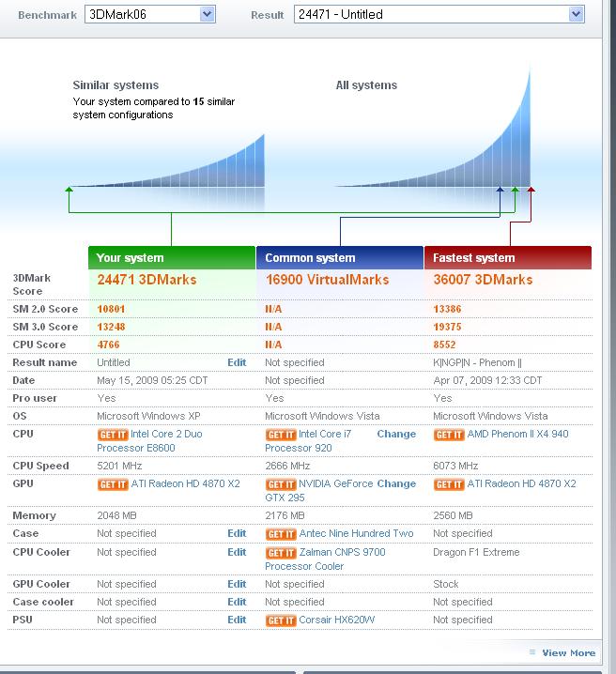Click GET IT badge for Corsair HX620W
616x674 pixels.
pyautogui.click(x=281, y=620)
